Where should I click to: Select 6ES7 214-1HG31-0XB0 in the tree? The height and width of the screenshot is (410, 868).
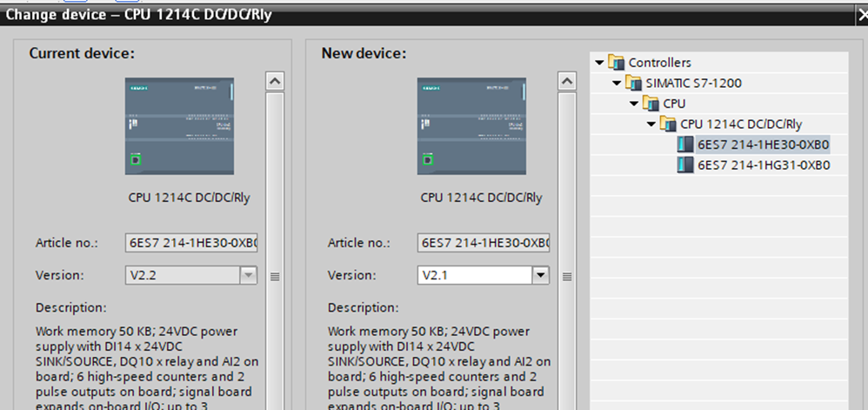coord(764,165)
